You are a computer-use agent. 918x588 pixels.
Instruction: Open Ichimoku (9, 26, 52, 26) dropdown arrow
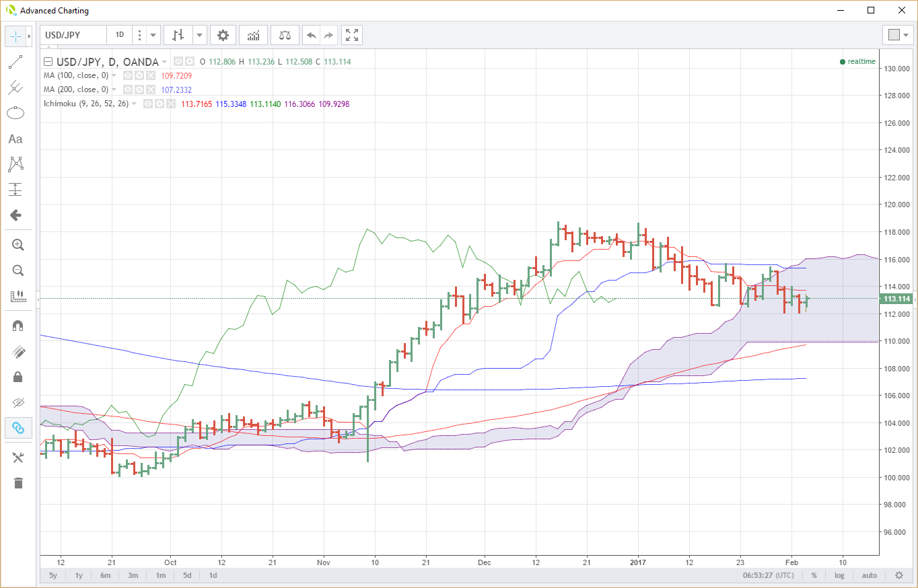click(x=135, y=104)
